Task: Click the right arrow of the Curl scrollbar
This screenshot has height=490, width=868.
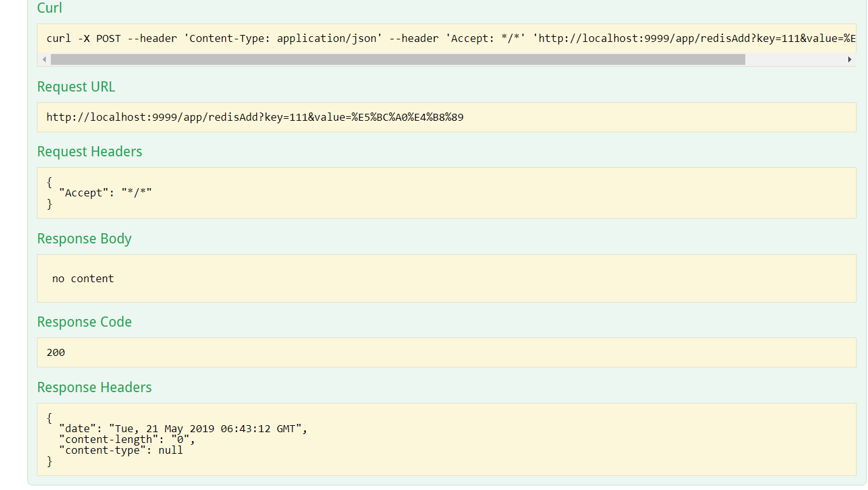Action: click(x=850, y=60)
